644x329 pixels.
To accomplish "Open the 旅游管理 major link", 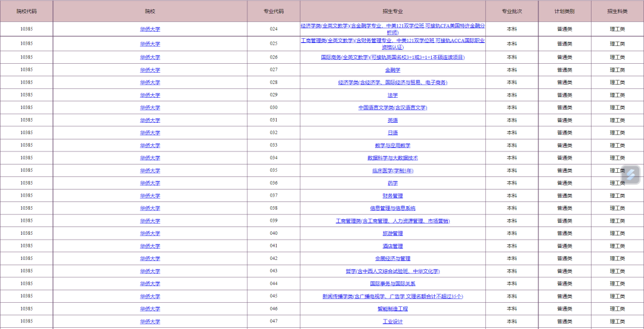I will point(392,233).
